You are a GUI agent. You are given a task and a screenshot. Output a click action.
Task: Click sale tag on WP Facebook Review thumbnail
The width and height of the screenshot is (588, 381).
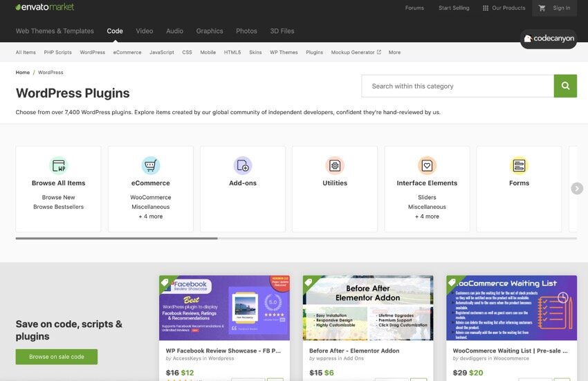[165, 282]
